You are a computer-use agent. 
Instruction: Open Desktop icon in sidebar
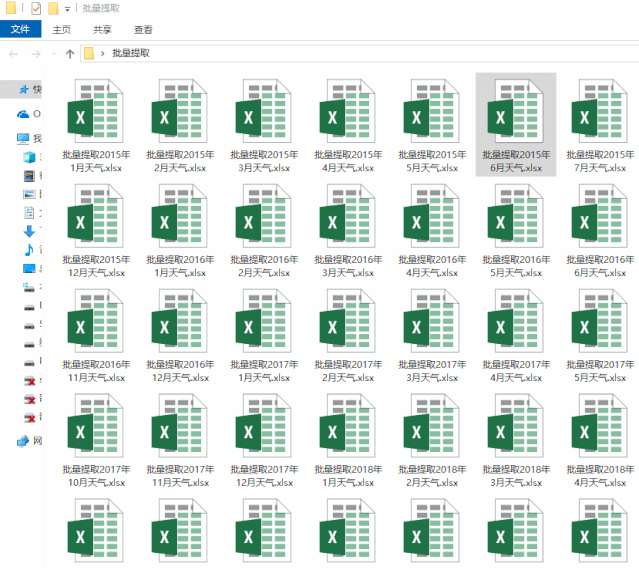[29, 268]
